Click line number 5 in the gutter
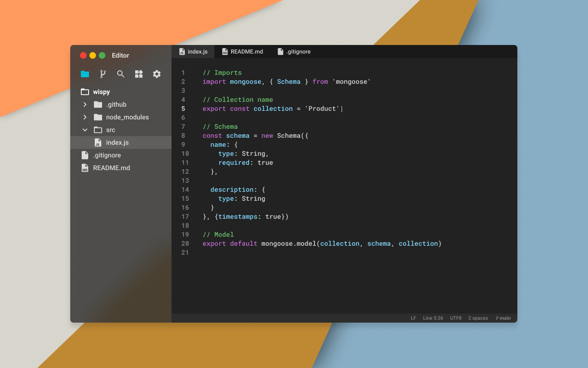588x368 pixels. coord(183,109)
